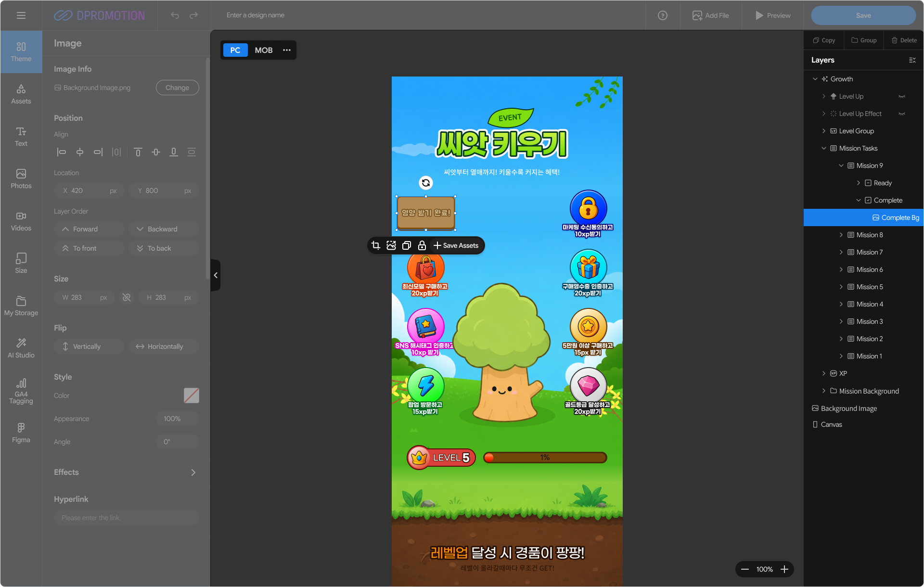Switch to PC view tab
924x587 pixels.
pos(235,50)
